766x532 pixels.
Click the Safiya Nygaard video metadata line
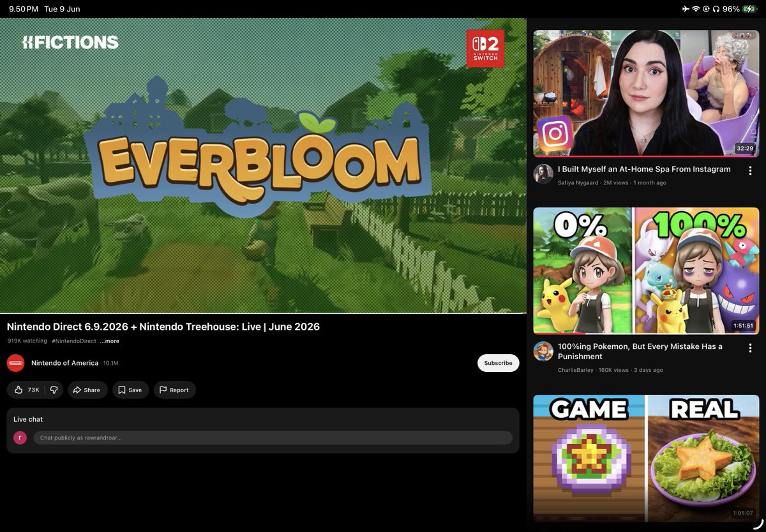click(x=612, y=182)
